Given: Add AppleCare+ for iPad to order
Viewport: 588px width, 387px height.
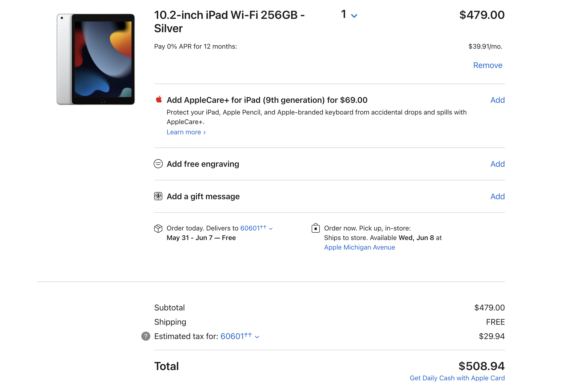Looking at the screenshot, I should tap(497, 100).
